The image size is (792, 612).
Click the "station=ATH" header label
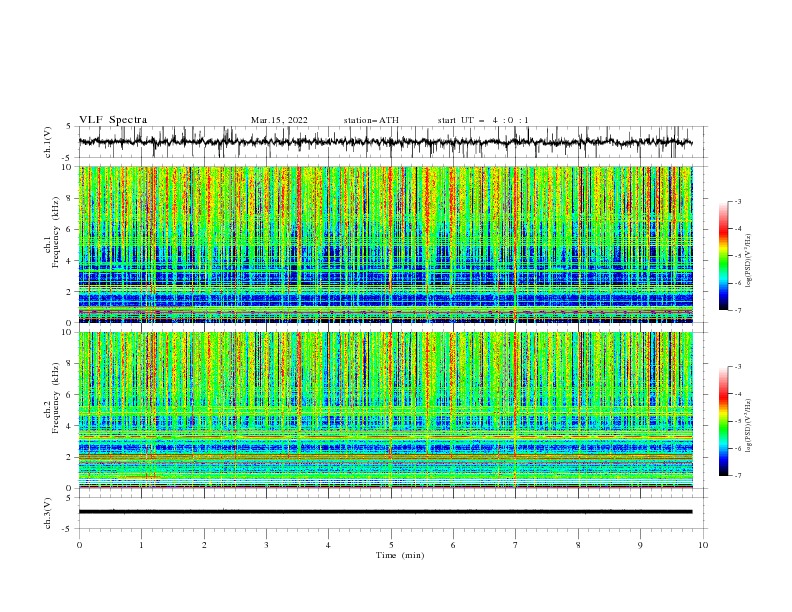tap(371, 120)
